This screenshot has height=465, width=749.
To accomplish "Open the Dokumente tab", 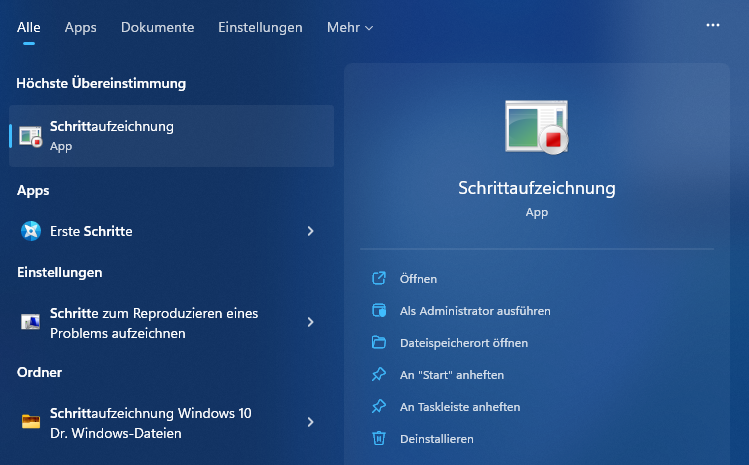I will click(x=158, y=28).
